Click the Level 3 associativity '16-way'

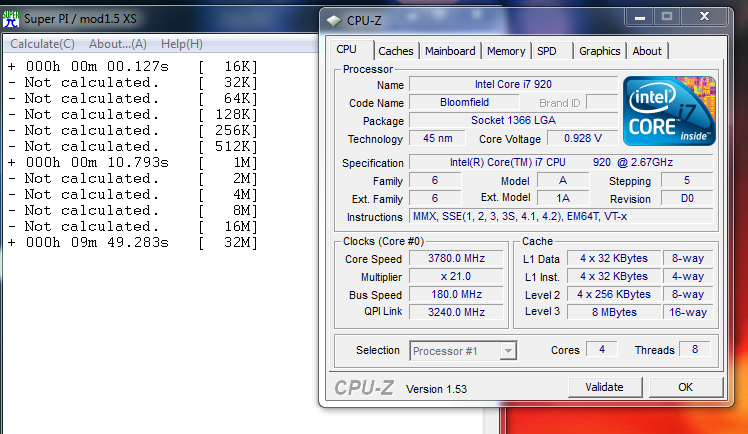click(x=688, y=312)
